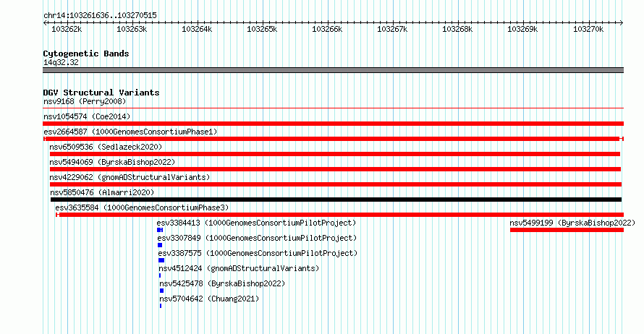This screenshot has height=334, width=644.
Task: Click the red bar for nsv6509536
Action: [335, 154]
